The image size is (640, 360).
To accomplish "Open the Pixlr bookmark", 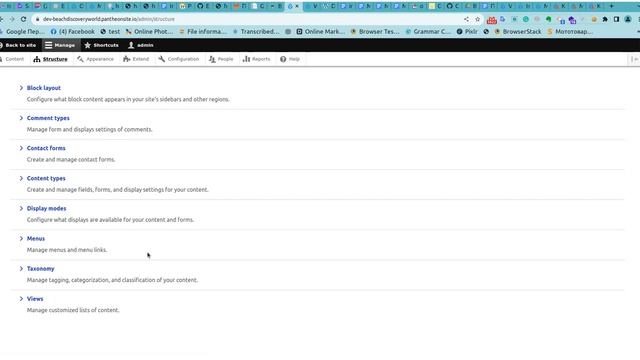I will (467, 31).
